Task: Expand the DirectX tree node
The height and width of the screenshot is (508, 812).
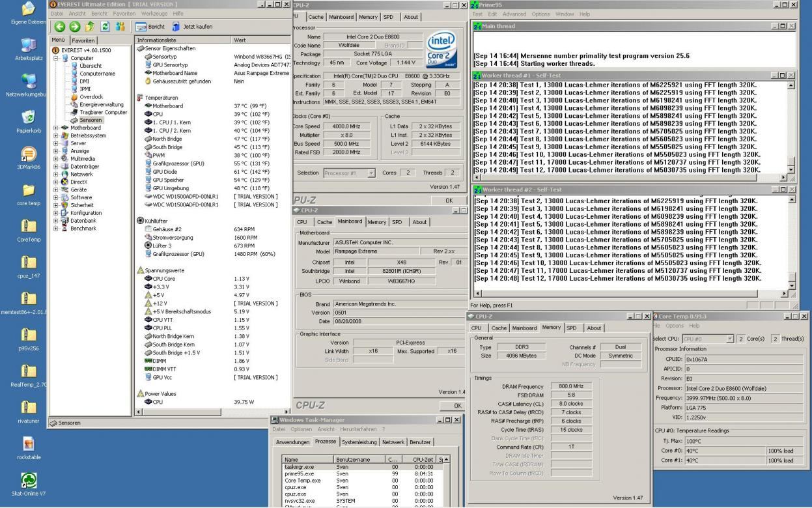Action: tap(56, 182)
